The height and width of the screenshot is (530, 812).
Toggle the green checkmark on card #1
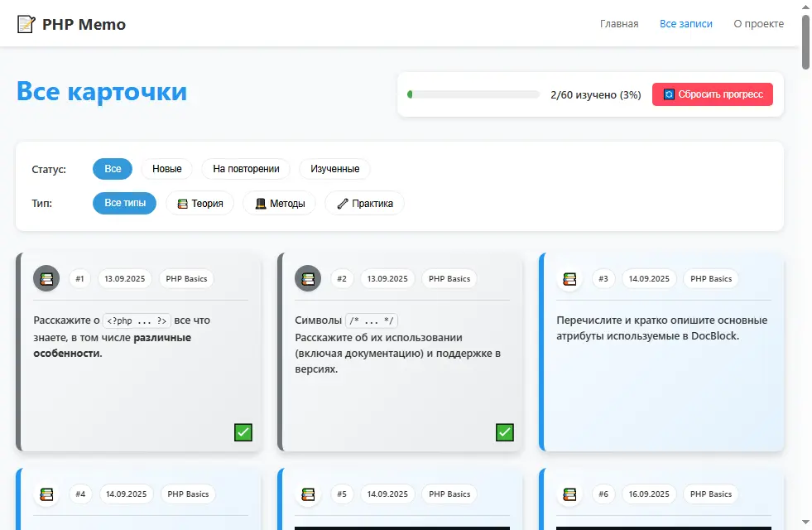pyautogui.click(x=243, y=432)
